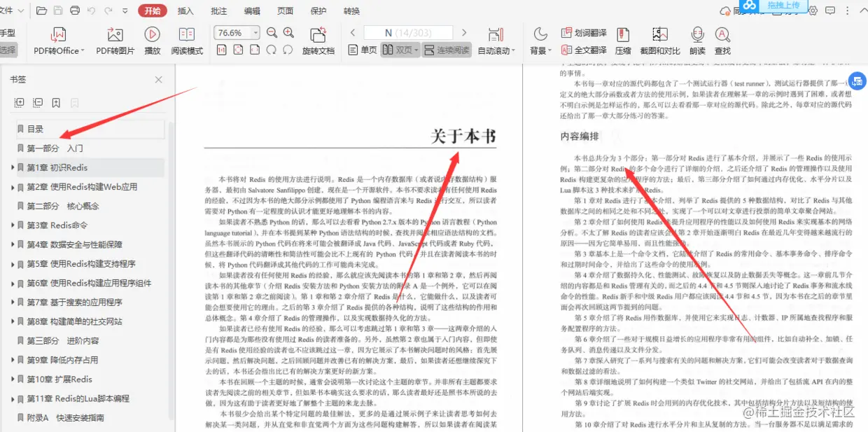
Task: Click the zoom in magnifier icon
Action: coord(288,33)
